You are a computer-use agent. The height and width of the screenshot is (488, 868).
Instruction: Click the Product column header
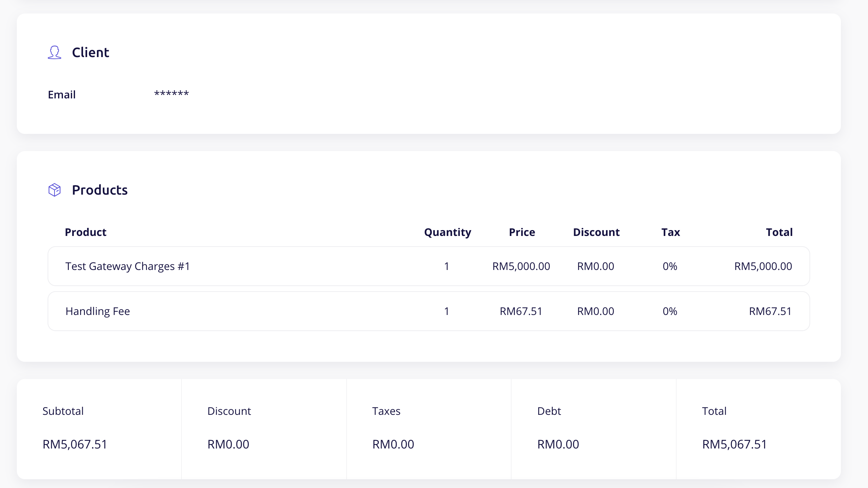point(86,232)
